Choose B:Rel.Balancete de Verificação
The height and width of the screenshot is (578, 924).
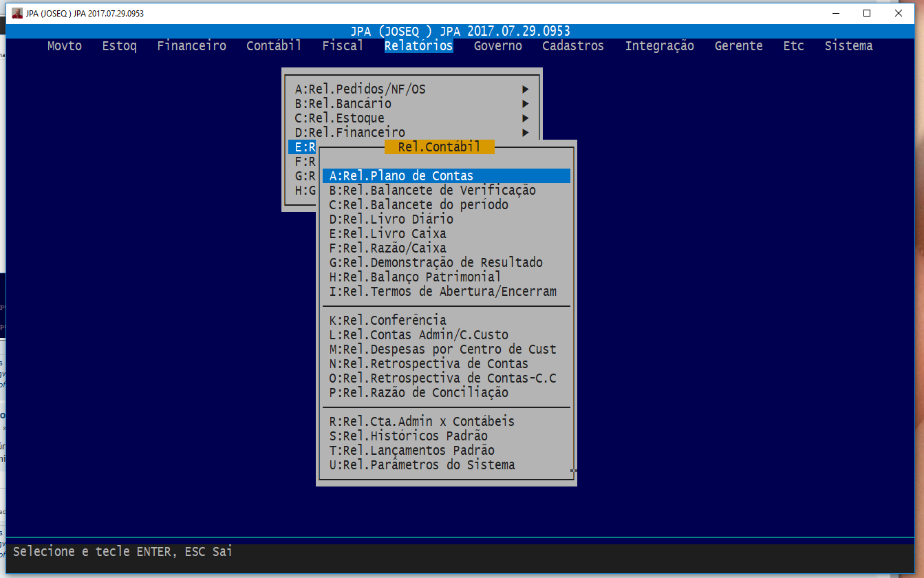[x=447, y=191]
